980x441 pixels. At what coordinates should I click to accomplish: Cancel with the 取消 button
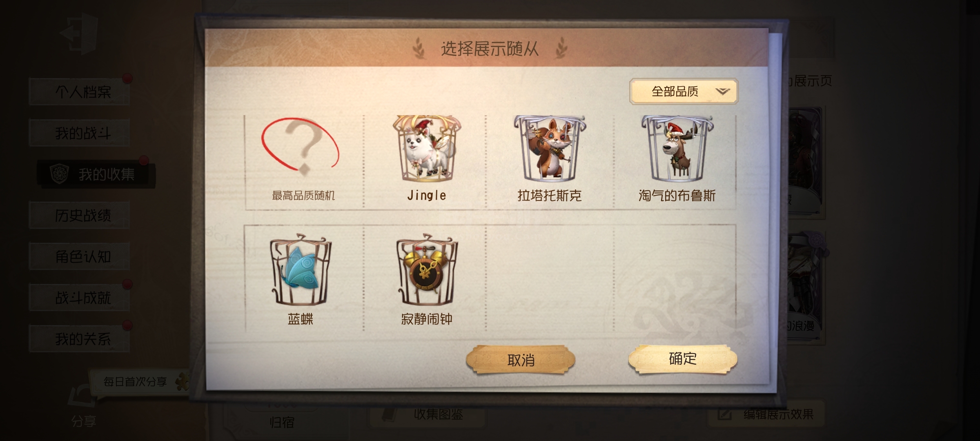521,360
